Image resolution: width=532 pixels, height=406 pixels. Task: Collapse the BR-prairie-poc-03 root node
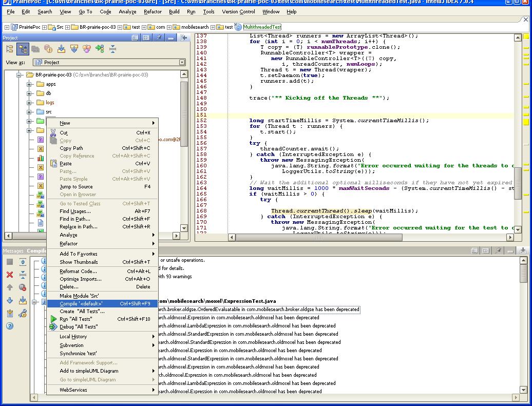(20, 75)
